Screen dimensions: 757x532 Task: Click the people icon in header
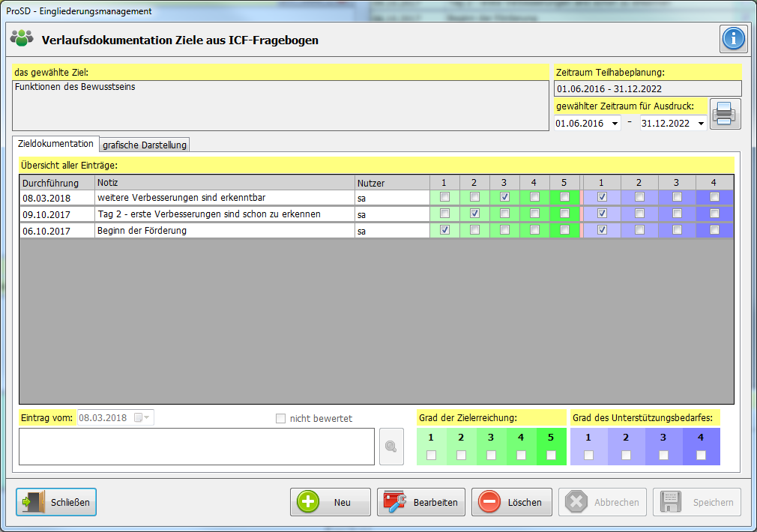pyautogui.click(x=22, y=39)
